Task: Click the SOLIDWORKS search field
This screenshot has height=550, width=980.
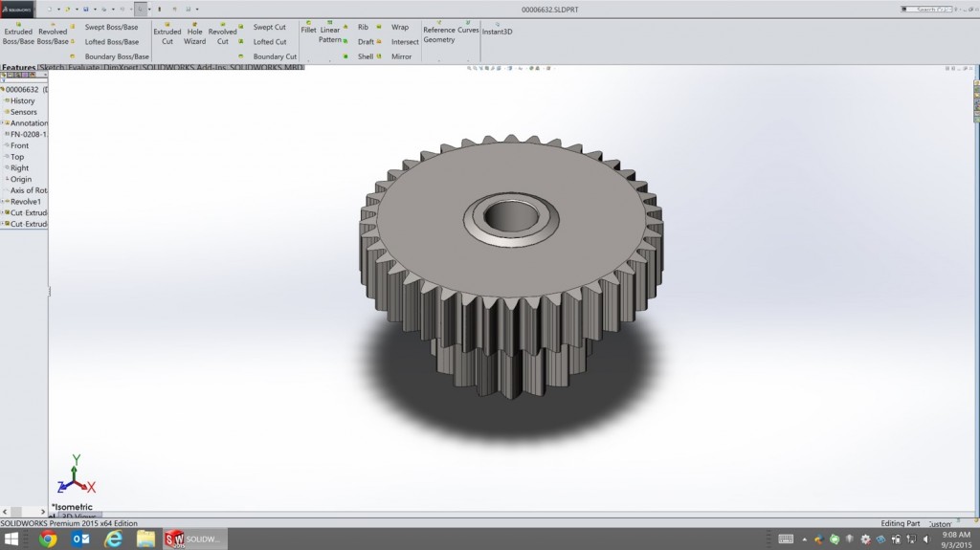Action: (x=933, y=9)
